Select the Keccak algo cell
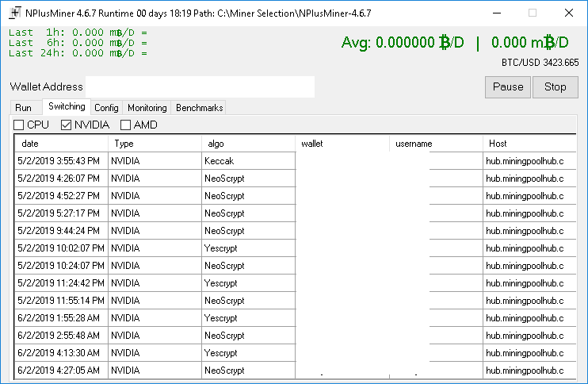The width and height of the screenshot is (588, 384). tap(249, 161)
